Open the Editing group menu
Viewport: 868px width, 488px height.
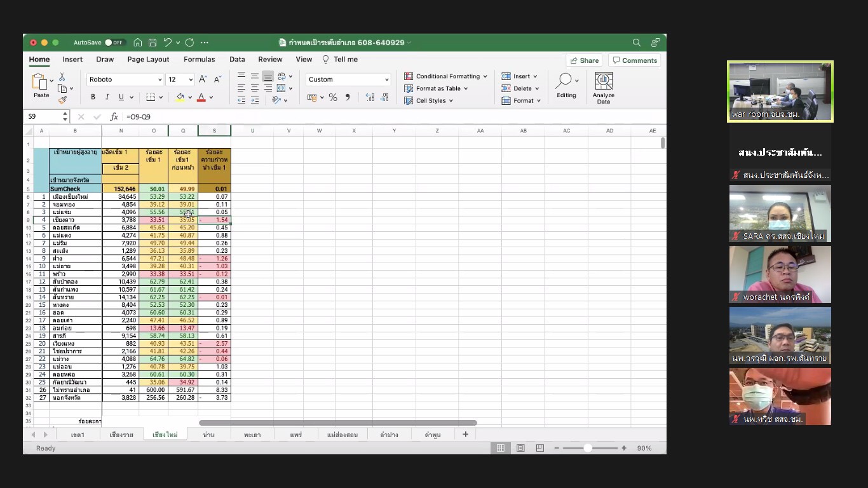[x=566, y=86]
